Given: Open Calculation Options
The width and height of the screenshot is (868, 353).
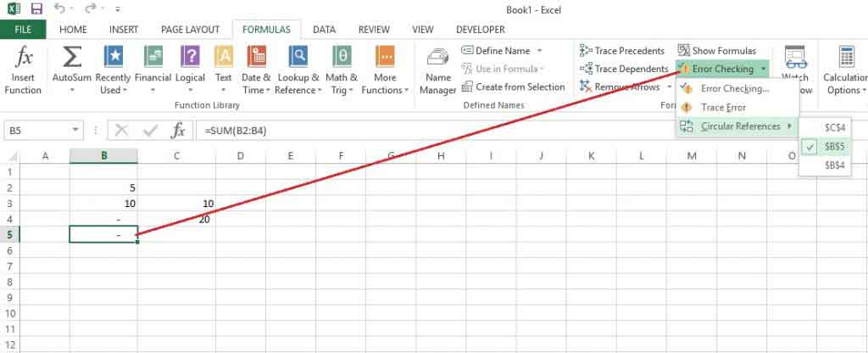Looking at the screenshot, I should [x=845, y=70].
